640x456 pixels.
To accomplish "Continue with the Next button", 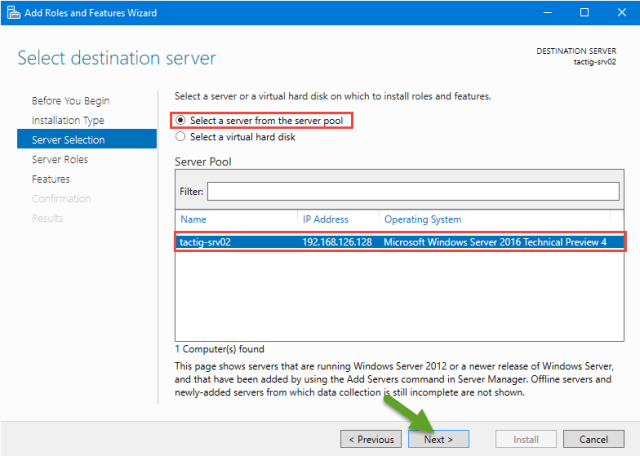I will [438, 439].
